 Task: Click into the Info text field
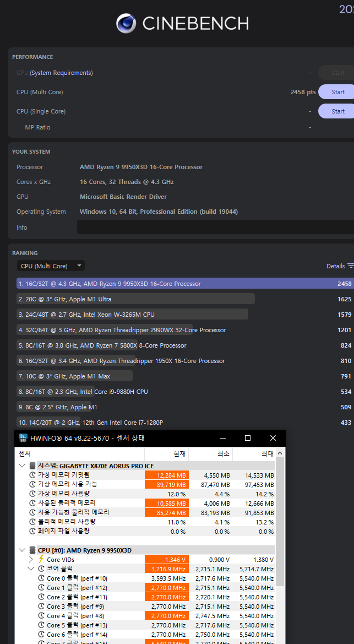click(216, 227)
